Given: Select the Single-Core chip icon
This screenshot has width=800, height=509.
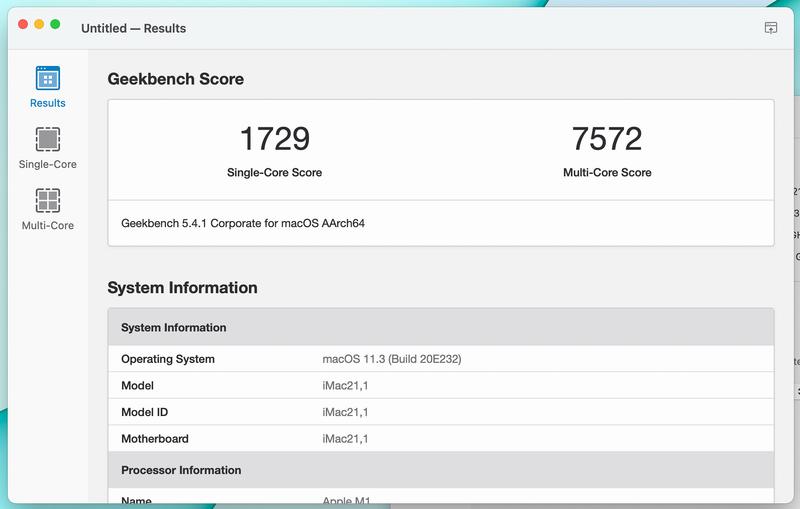Looking at the screenshot, I should point(47,139).
